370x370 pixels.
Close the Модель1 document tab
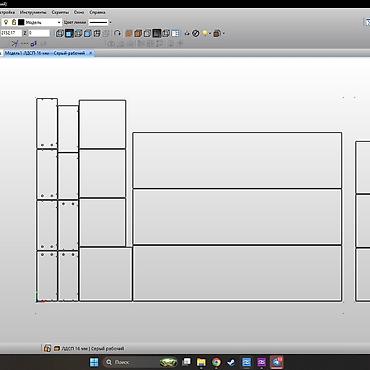[91, 53]
